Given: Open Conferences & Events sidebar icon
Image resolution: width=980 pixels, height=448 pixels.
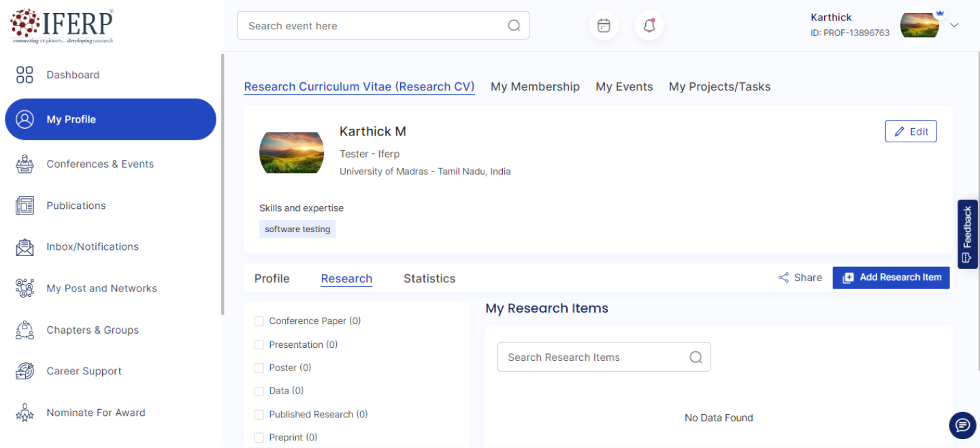Looking at the screenshot, I should point(24,164).
